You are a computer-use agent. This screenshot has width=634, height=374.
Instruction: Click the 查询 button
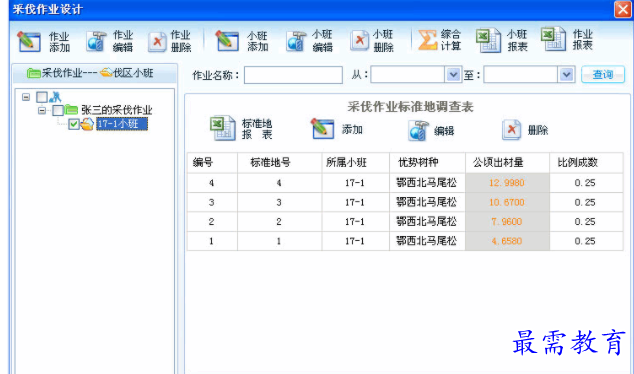(x=603, y=75)
